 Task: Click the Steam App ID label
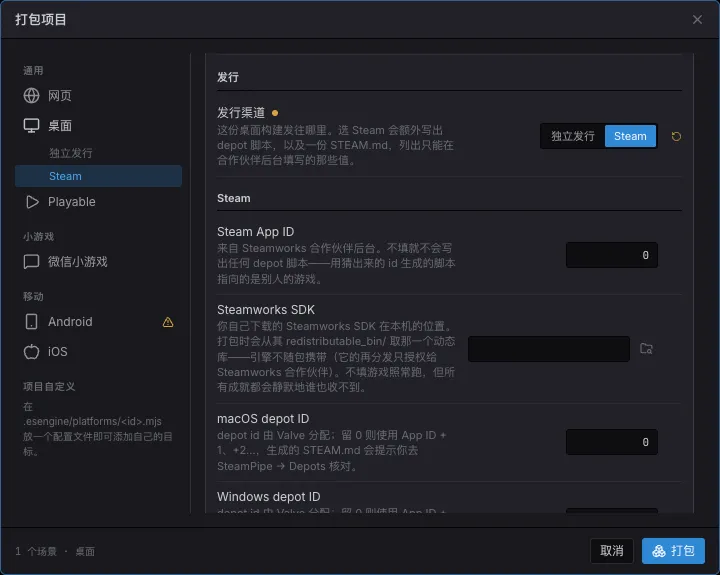pos(255,231)
